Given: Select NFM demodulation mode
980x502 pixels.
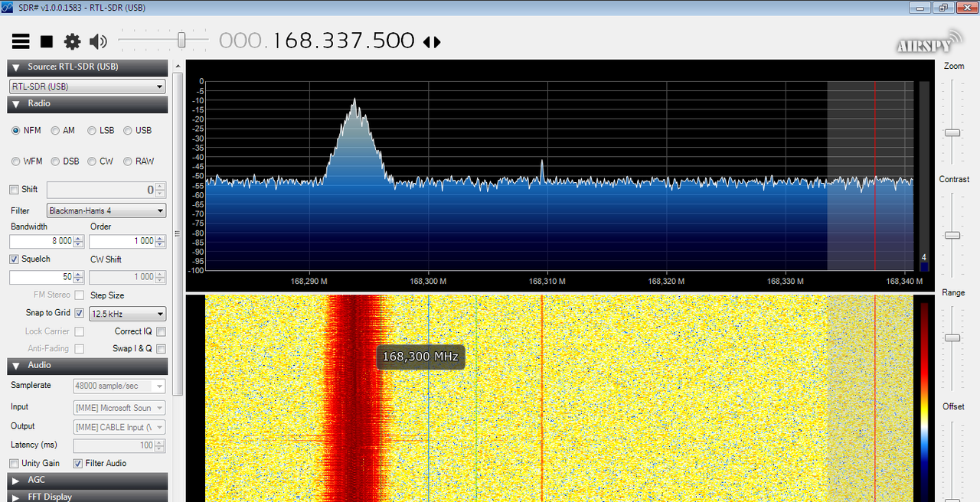Looking at the screenshot, I should click(26, 131).
